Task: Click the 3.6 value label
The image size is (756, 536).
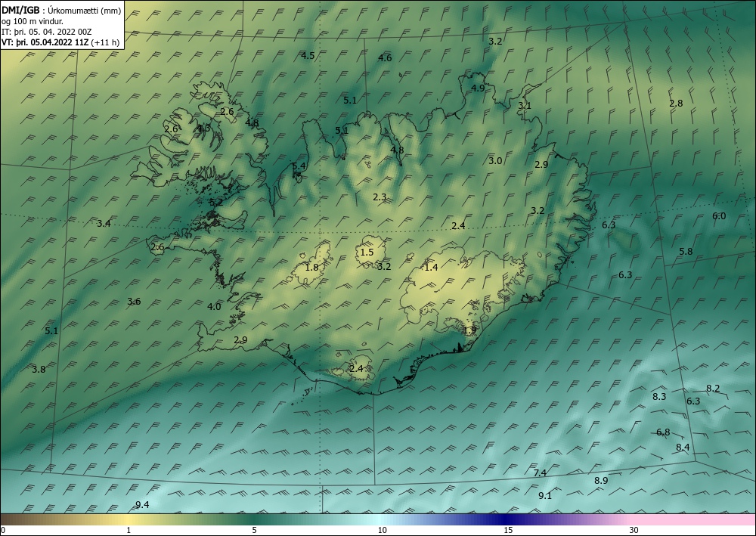Action: [134, 301]
